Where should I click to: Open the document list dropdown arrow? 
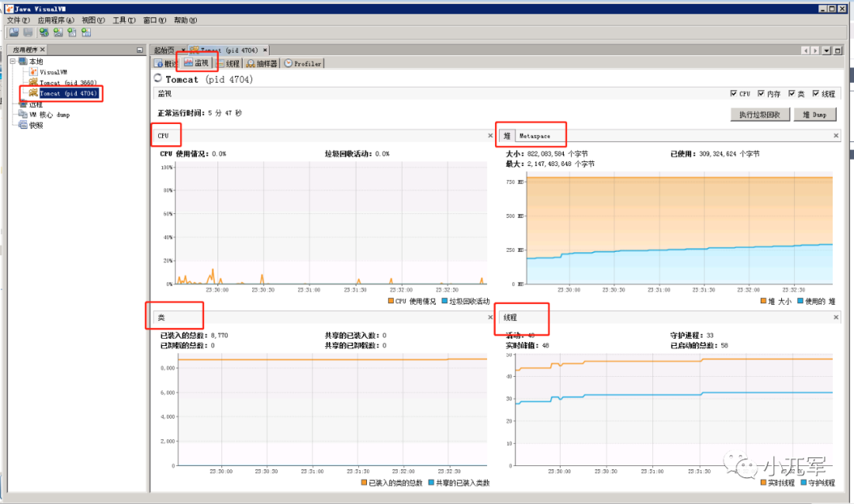click(827, 51)
